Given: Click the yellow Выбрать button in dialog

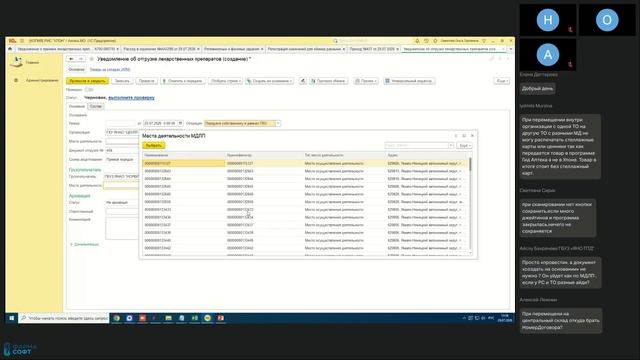Looking at the screenshot, I should (153, 146).
